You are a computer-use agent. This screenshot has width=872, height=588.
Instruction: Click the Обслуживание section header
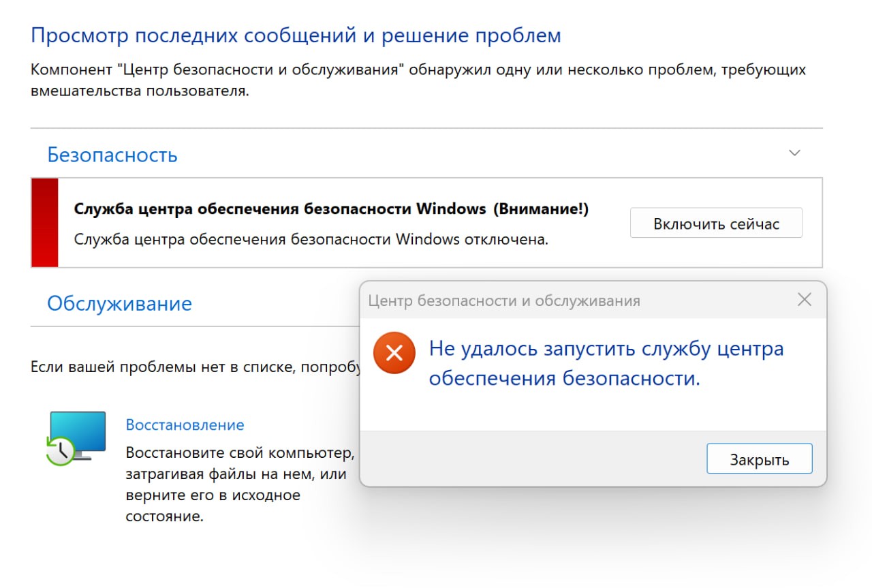[x=119, y=303]
